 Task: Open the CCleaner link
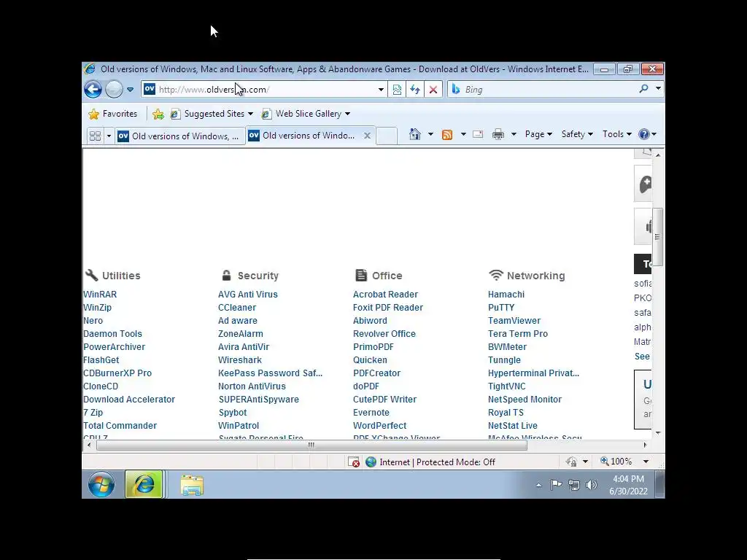[x=237, y=308]
